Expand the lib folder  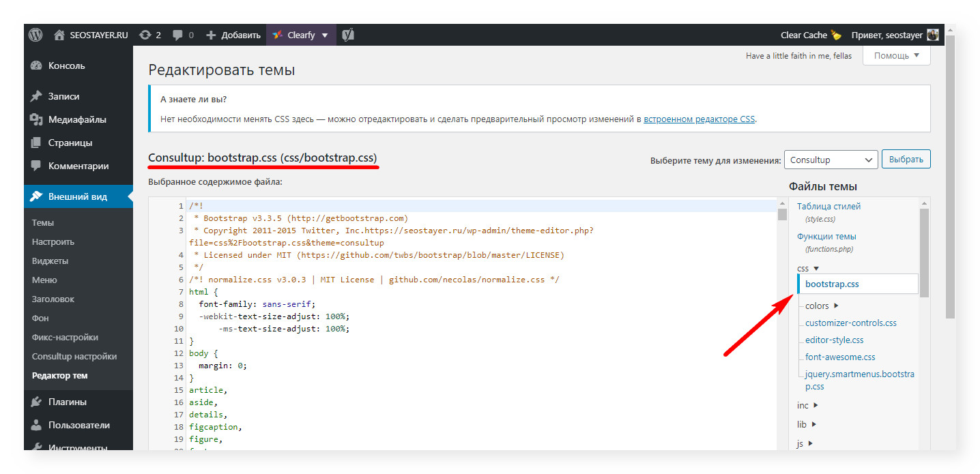(x=807, y=424)
